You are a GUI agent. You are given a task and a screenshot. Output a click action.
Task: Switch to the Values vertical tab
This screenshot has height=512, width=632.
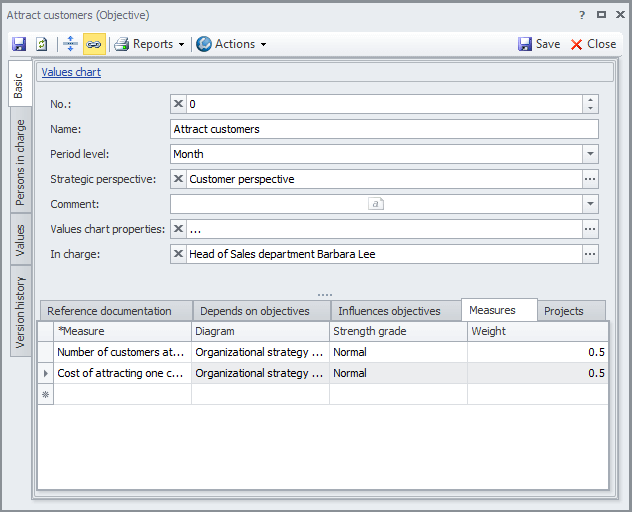pos(20,240)
